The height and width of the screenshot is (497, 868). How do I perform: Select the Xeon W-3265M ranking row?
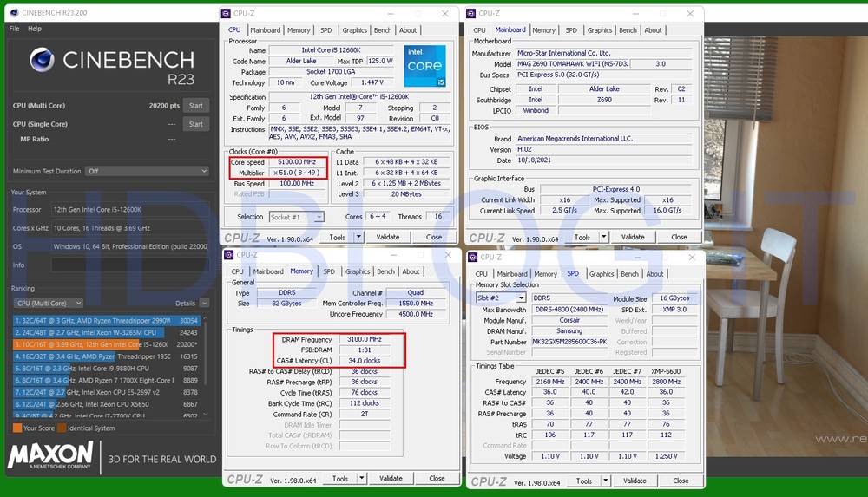pyautogui.click(x=106, y=332)
